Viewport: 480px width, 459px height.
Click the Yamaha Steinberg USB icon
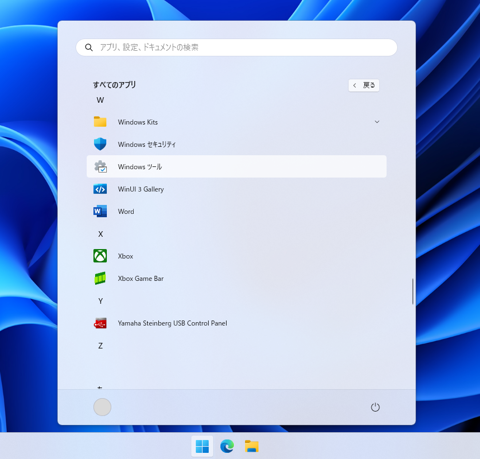click(x=100, y=323)
